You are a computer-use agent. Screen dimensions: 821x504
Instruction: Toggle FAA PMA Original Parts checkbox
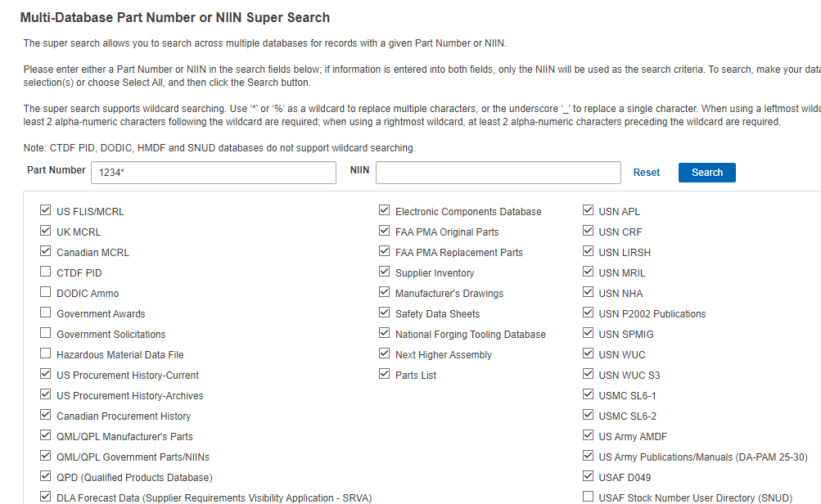[x=385, y=231]
